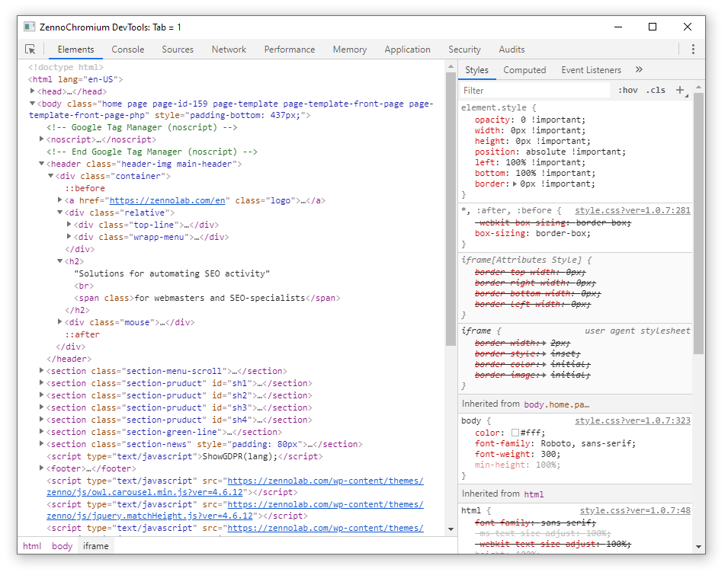Expand the section with id sh1
This screenshot has width=728, height=572.
[x=41, y=383]
